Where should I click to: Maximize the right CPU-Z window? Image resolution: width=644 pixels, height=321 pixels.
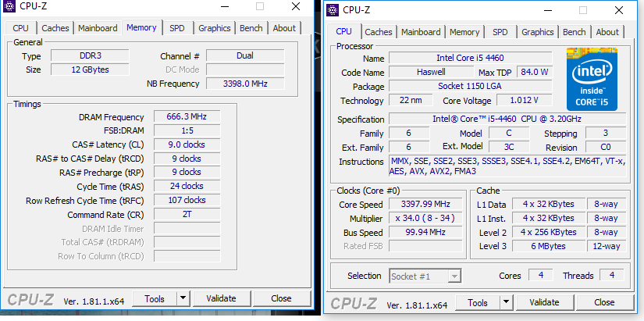point(583,10)
